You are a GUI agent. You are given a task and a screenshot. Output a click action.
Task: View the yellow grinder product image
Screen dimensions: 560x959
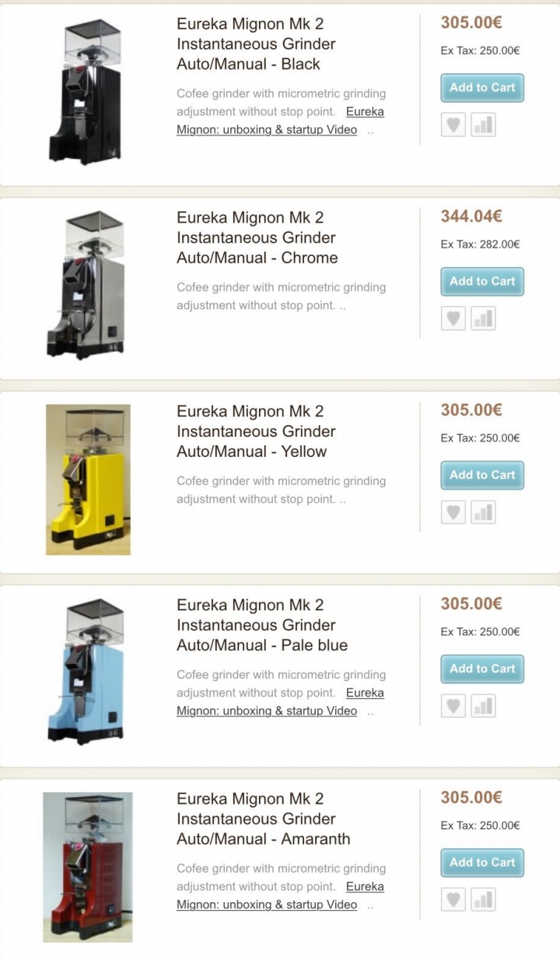point(88,479)
